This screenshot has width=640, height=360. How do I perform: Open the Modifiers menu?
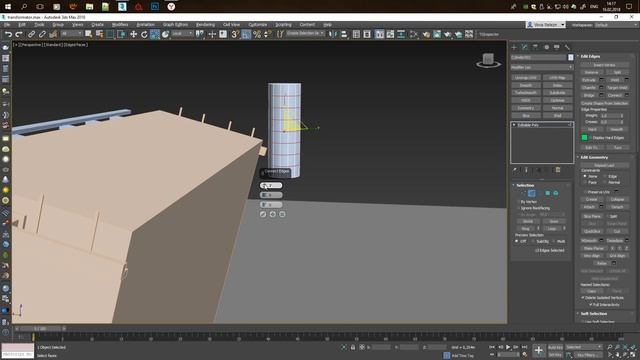tap(120, 25)
